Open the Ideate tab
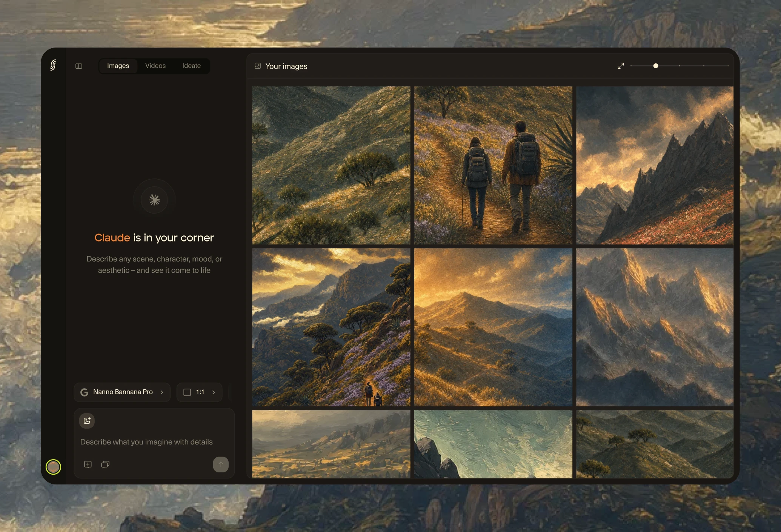This screenshot has width=781, height=532. [x=192, y=66]
